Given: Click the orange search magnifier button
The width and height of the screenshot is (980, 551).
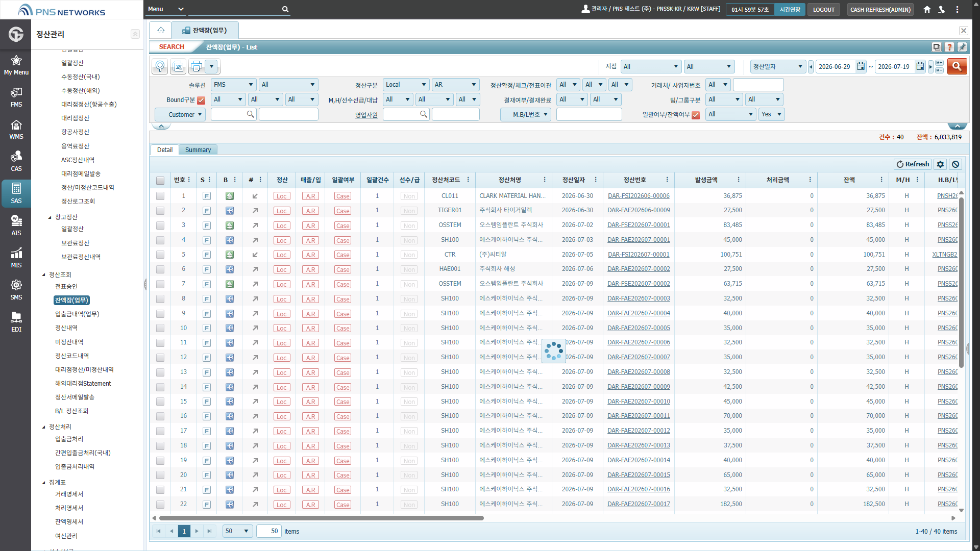Looking at the screenshot, I should click(x=957, y=66).
